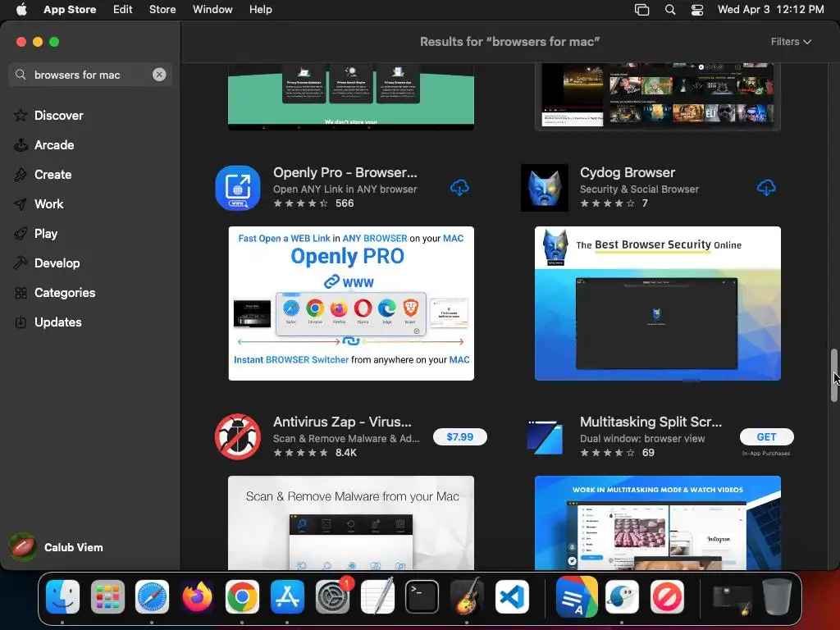Expand the Filters dropdown
This screenshot has height=630, width=840.
click(x=791, y=42)
